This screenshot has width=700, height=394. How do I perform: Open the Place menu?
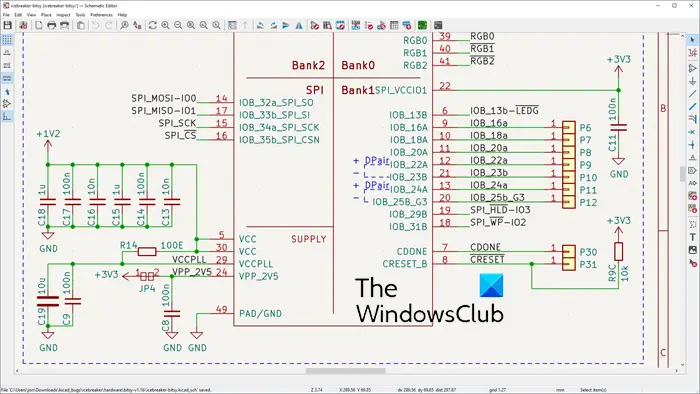pyautogui.click(x=46, y=15)
